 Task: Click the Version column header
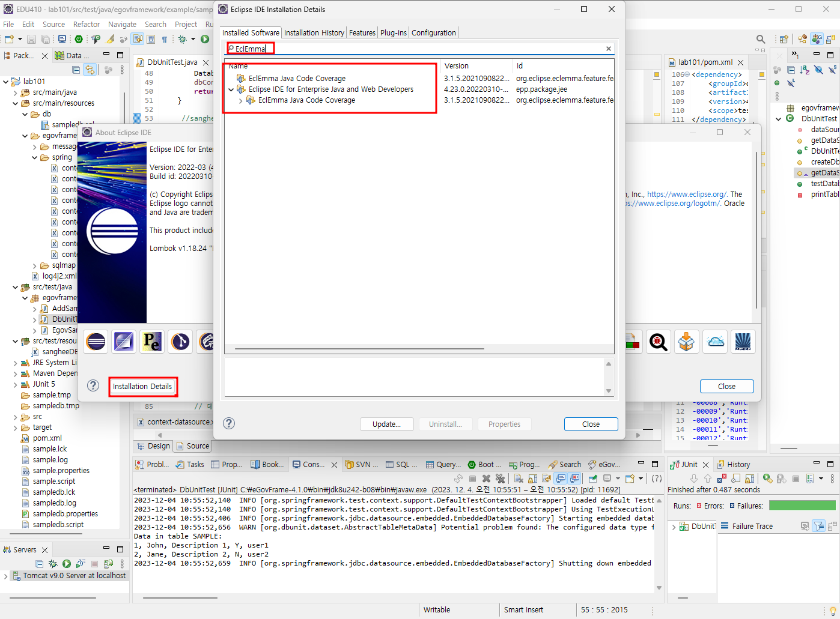477,66
